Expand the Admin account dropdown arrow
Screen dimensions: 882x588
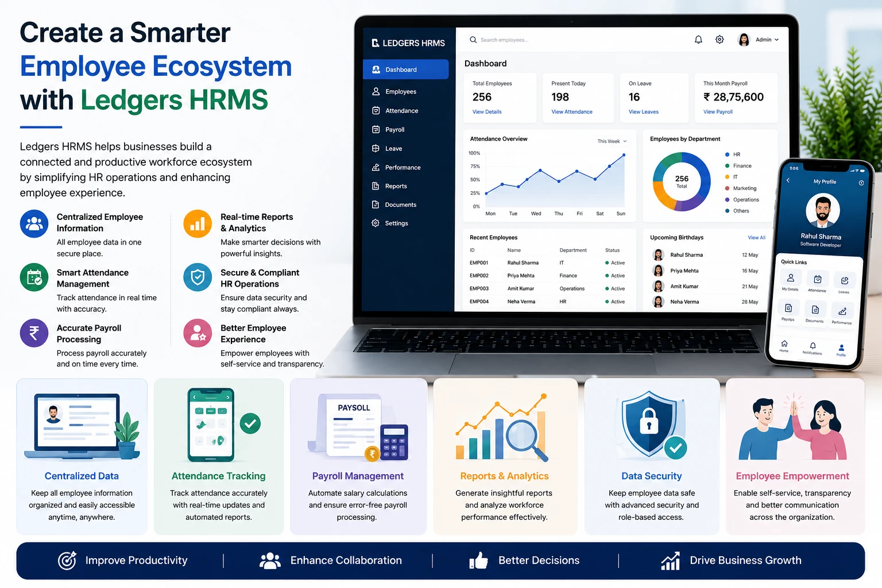(777, 40)
